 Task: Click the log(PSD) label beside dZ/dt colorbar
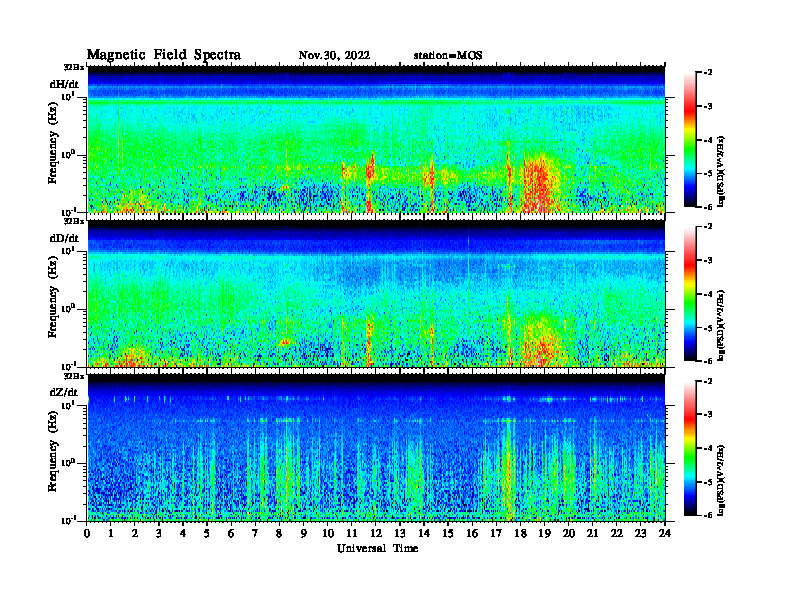tap(721, 480)
